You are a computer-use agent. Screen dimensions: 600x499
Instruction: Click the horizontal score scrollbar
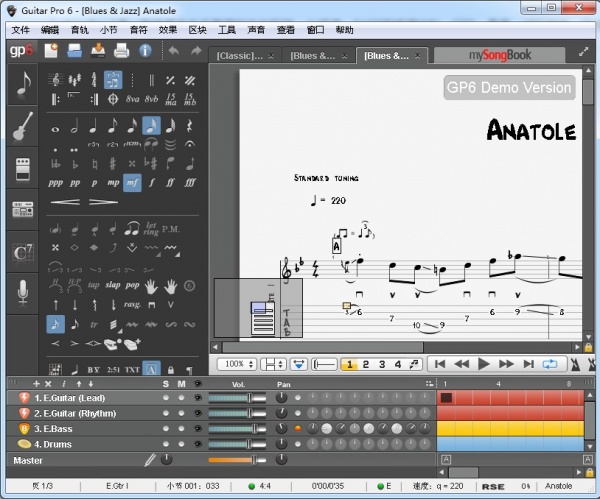[x=323, y=347]
